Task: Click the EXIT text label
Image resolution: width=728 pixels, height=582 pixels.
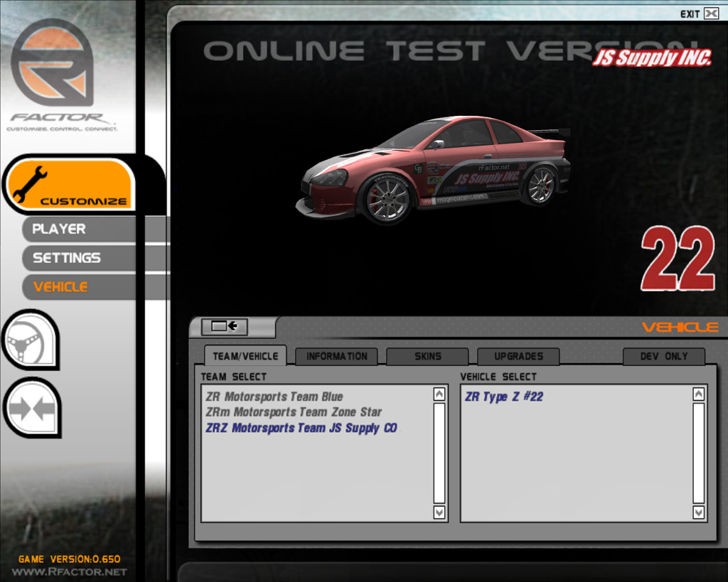Action: [x=690, y=14]
